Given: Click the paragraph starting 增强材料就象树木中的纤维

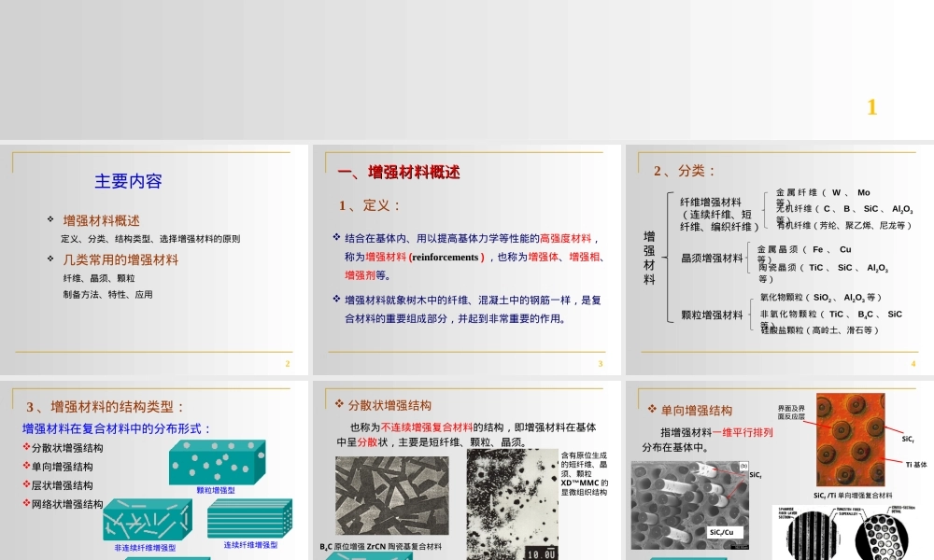Looking at the screenshot, I should [473, 309].
